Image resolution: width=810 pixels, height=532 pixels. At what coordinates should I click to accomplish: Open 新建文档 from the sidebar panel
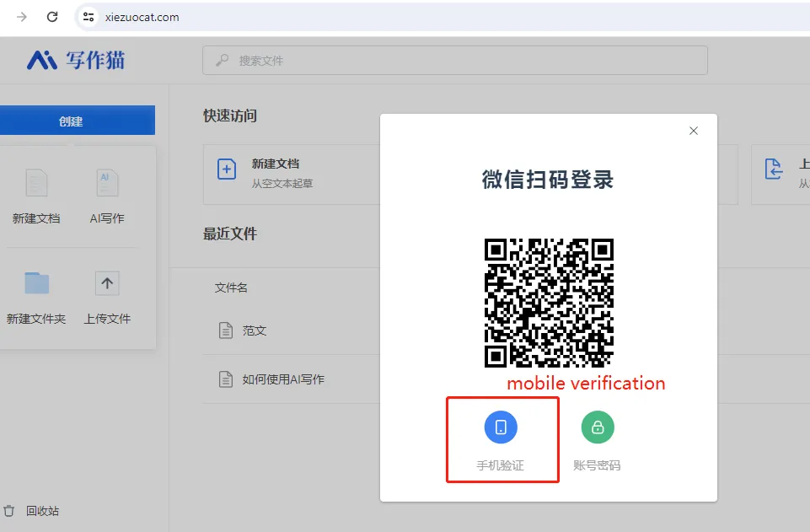(36, 192)
